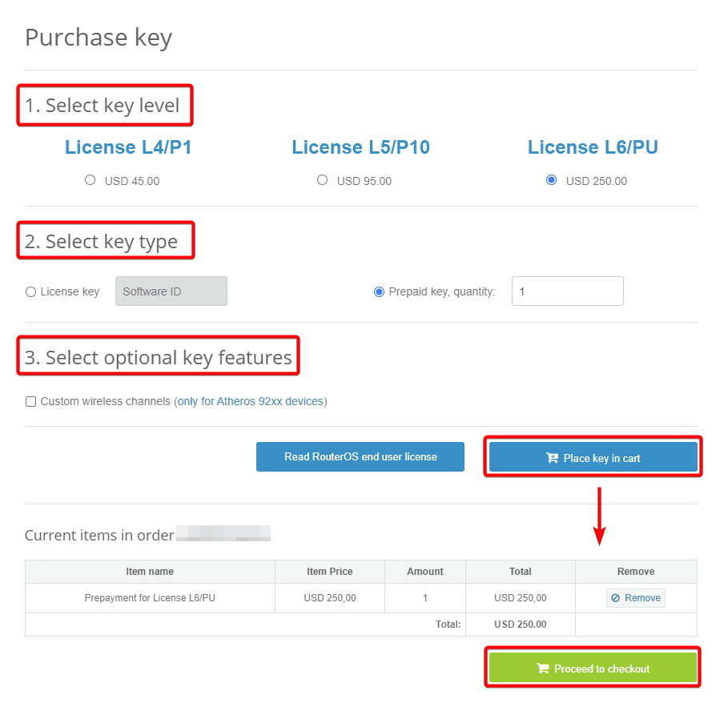Click the Purchase key page title
Image resolution: width=728 pixels, height=707 pixels.
click(98, 37)
